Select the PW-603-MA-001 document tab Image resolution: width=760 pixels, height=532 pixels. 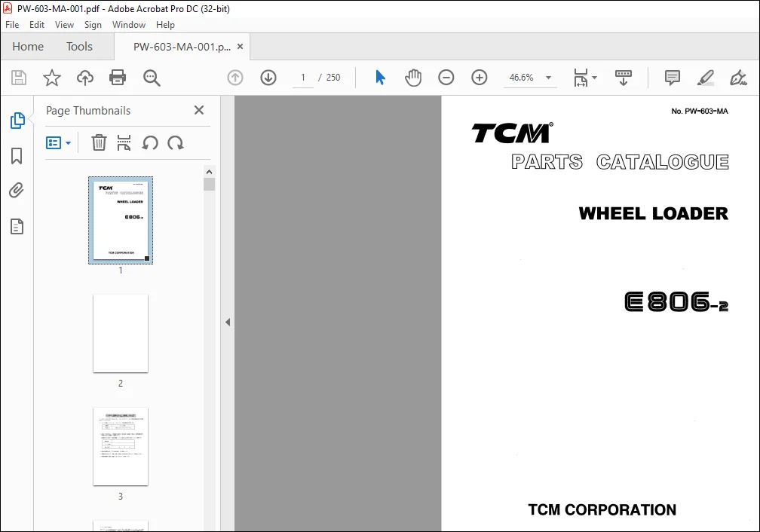coord(182,47)
